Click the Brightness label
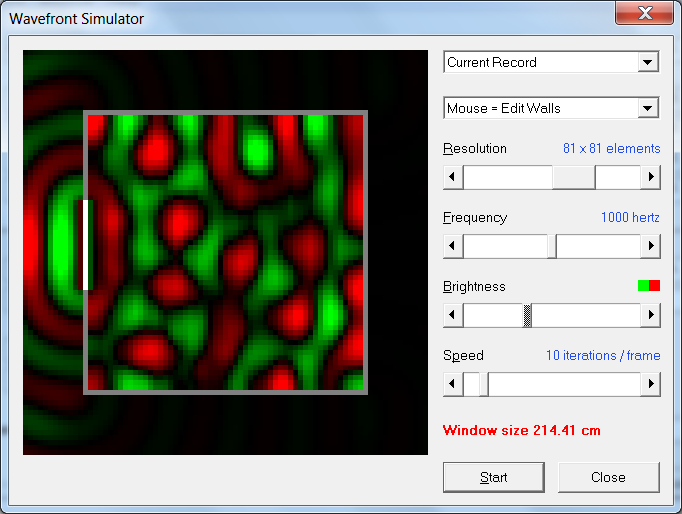Image resolution: width=682 pixels, height=514 pixels. [474, 287]
